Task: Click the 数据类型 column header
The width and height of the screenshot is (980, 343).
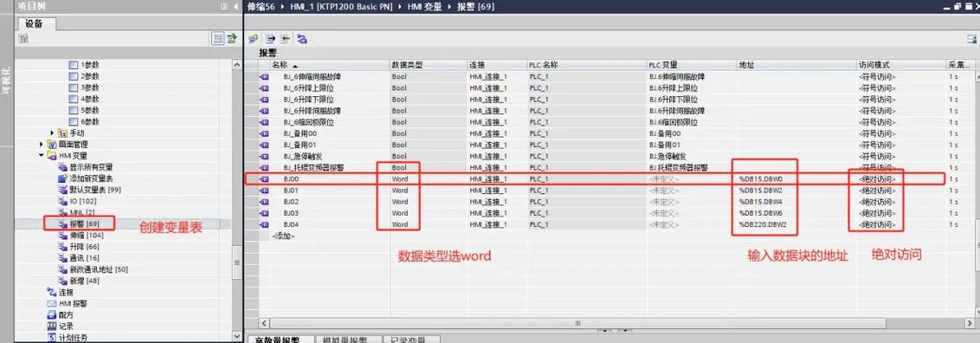Action: 429,65
